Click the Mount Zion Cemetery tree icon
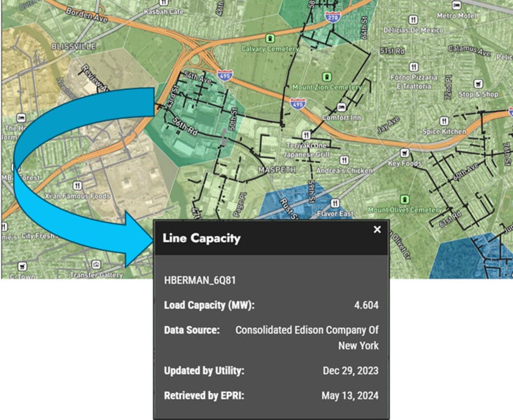This screenshot has width=513, height=420. 327,76
